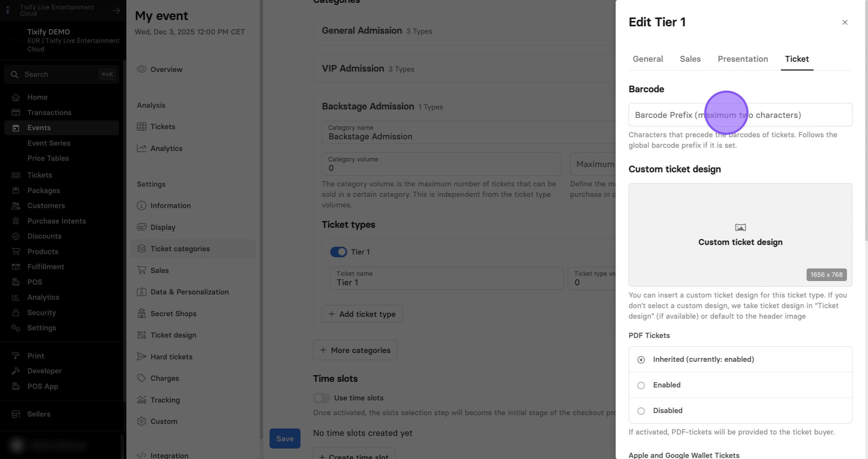This screenshot has width=868, height=459.
Task: Click the Tracking chart icon
Action: [141, 400]
